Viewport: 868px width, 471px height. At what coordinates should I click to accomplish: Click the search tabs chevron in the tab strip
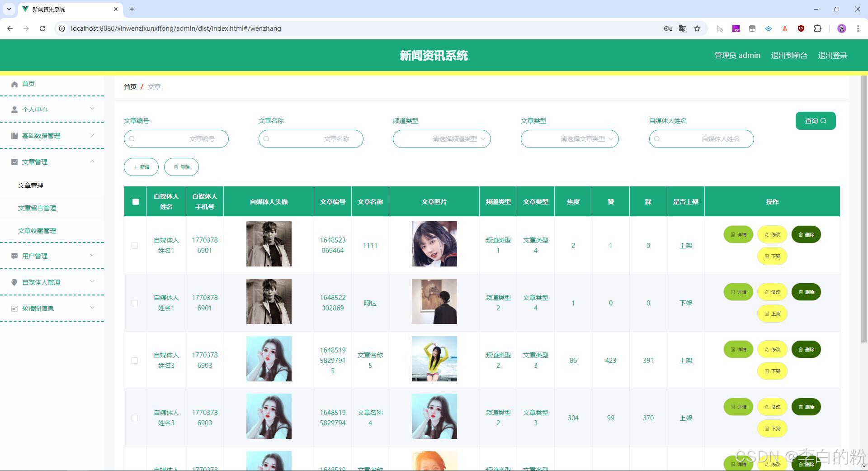click(x=9, y=9)
